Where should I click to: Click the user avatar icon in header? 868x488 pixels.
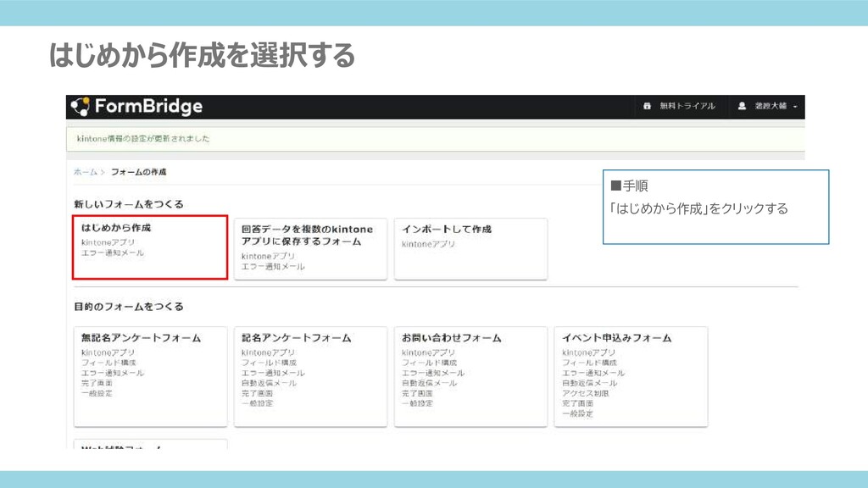click(742, 106)
